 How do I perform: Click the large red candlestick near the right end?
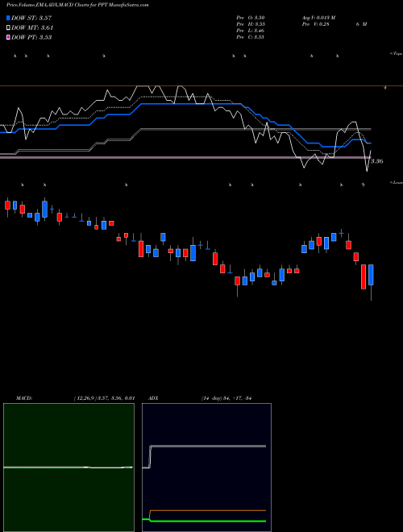[364, 276]
